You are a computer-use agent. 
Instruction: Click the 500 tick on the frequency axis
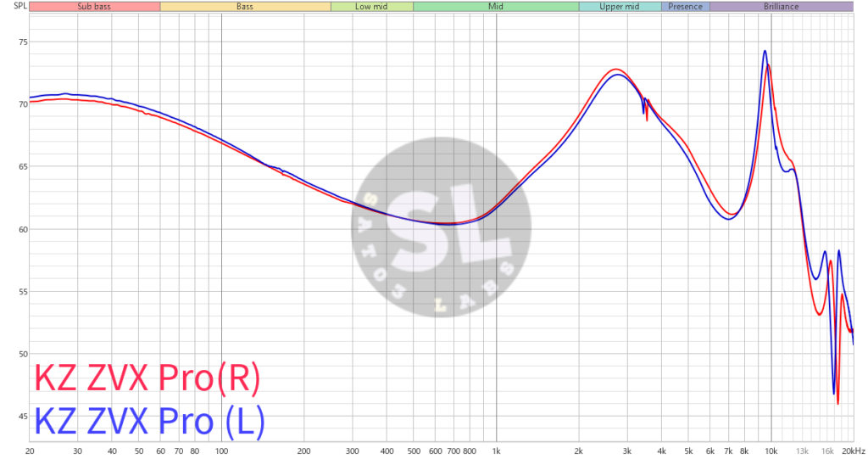pos(414,451)
